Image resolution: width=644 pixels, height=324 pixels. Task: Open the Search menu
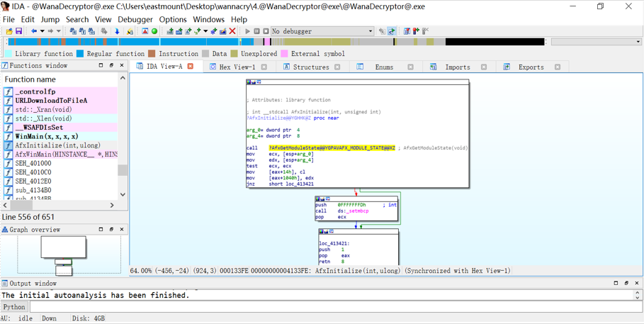click(x=77, y=19)
